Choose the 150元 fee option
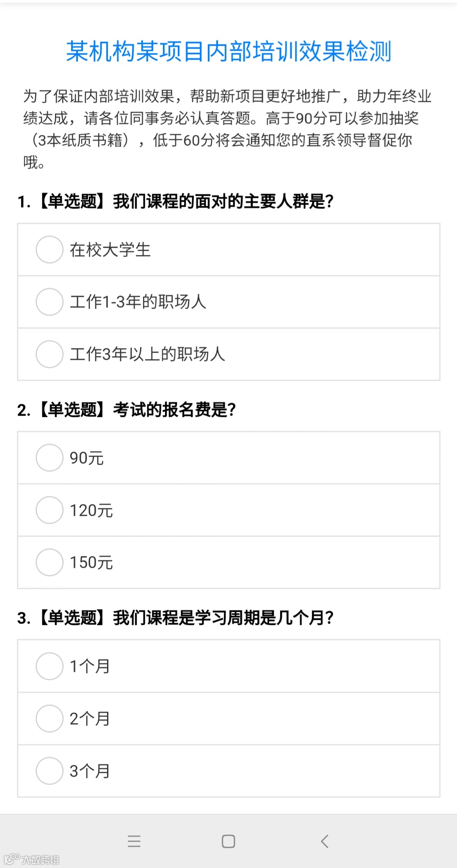 (x=50, y=562)
